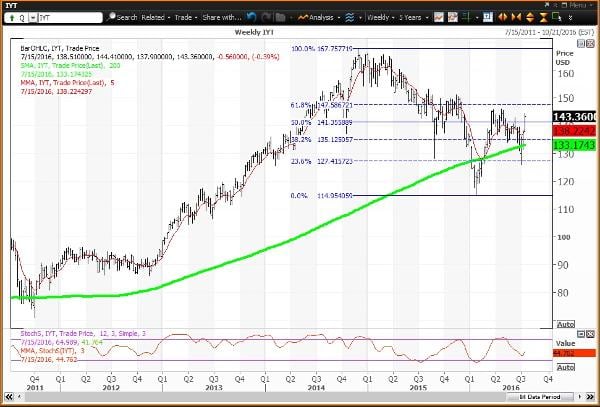
Task: Click the green 133.1743 price tag
Action: click(x=574, y=145)
